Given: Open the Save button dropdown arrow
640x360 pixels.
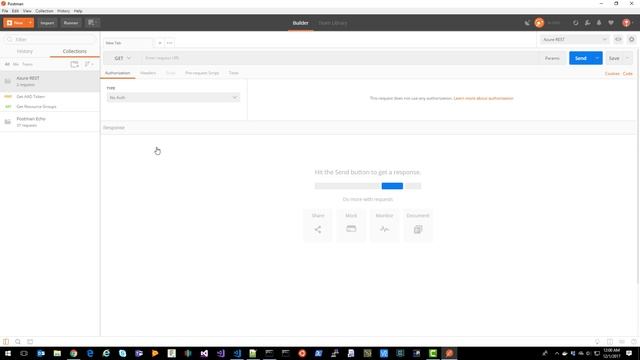Looking at the screenshot, I should [x=628, y=58].
